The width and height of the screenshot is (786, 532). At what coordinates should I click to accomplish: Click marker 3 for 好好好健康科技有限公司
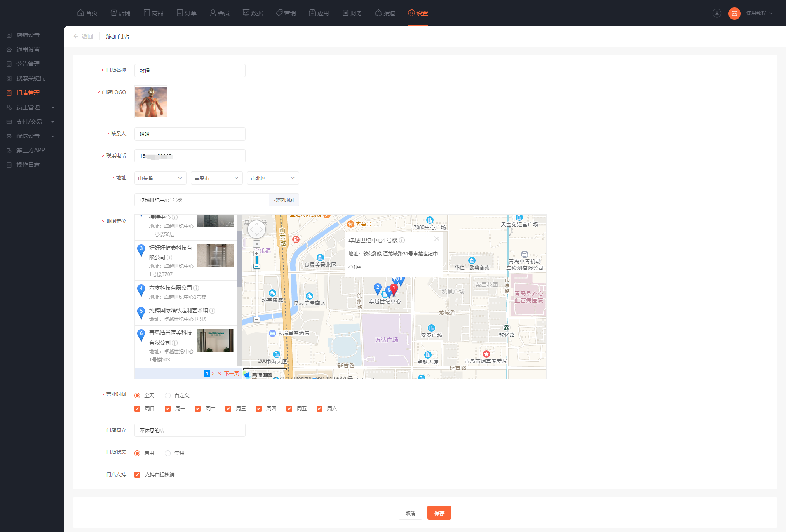pyautogui.click(x=141, y=250)
